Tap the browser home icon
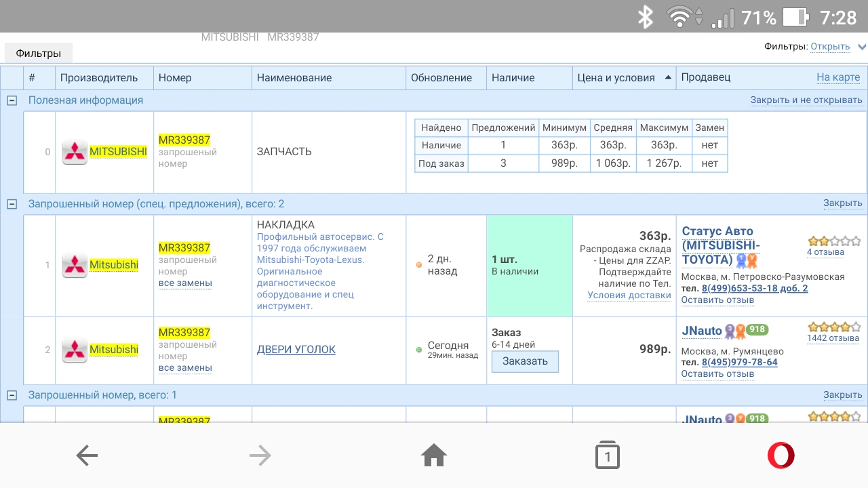The height and width of the screenshot is (488, 868). click(434, 456)
